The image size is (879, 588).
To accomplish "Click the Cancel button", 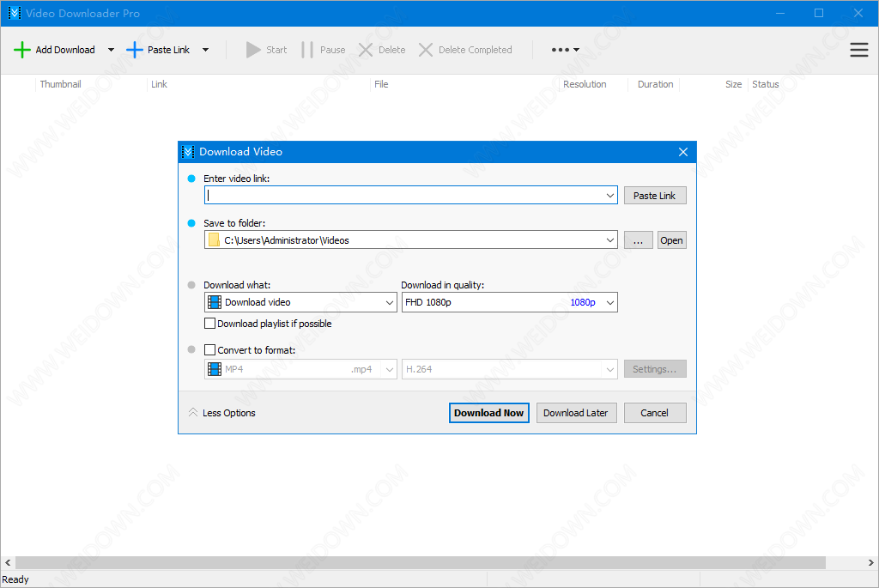I will 655,413.
